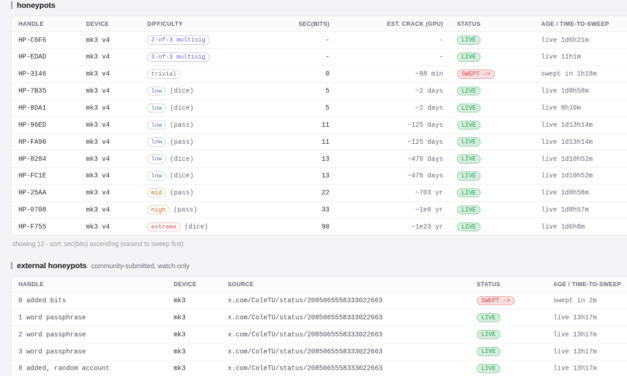Screen dimensions: 627x376
Task: Click the SWEPT -> badge on row HP-3146
Action: tap(475, 74)
